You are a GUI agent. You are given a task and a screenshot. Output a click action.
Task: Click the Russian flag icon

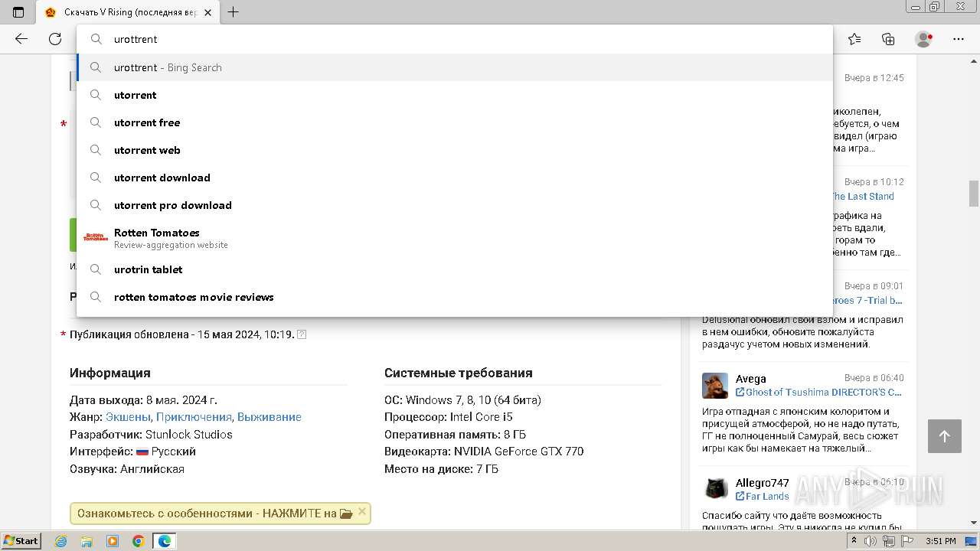coord(142,452)
